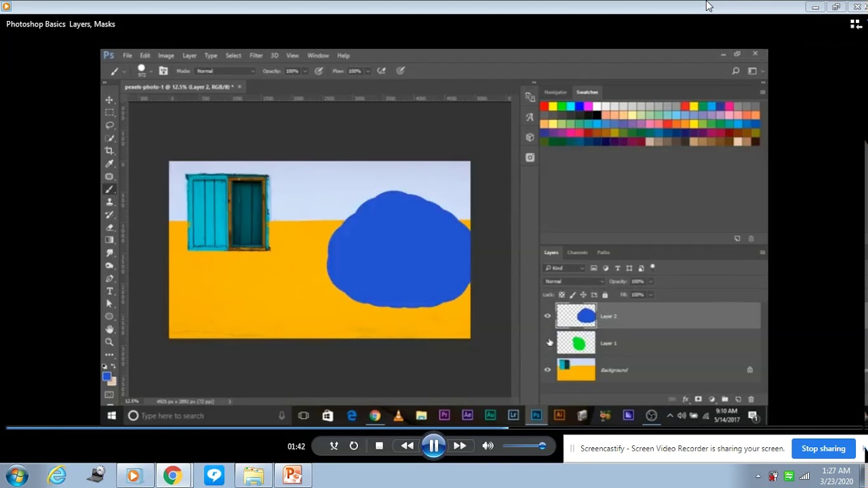The height and width of the screenshot is (488, 868).
Task: Add layer style with fx icon
Action: pyautogui.click(x=686, y=399)
